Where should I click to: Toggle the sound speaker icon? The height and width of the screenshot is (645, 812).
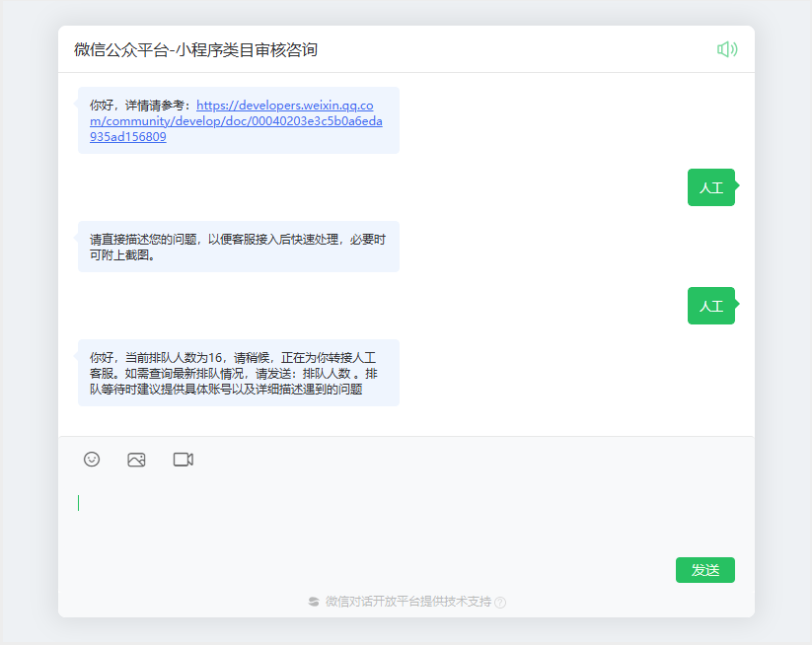pyautogui.click(x=727, y=49)
